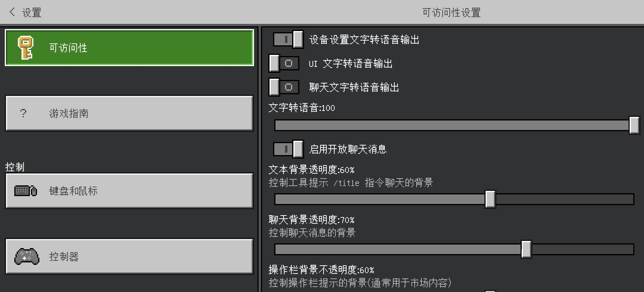This screenshot has height=292, width=644.
Task: Click the 聊天背景透明度 slider handle
Action: [526, 249]
